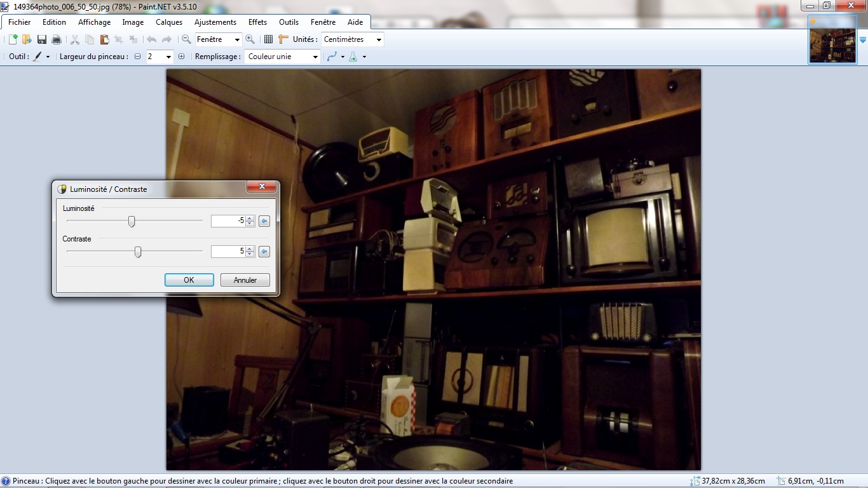Screen dimensions: 868x488
Task: Click the New image icon
Action: 13,39
